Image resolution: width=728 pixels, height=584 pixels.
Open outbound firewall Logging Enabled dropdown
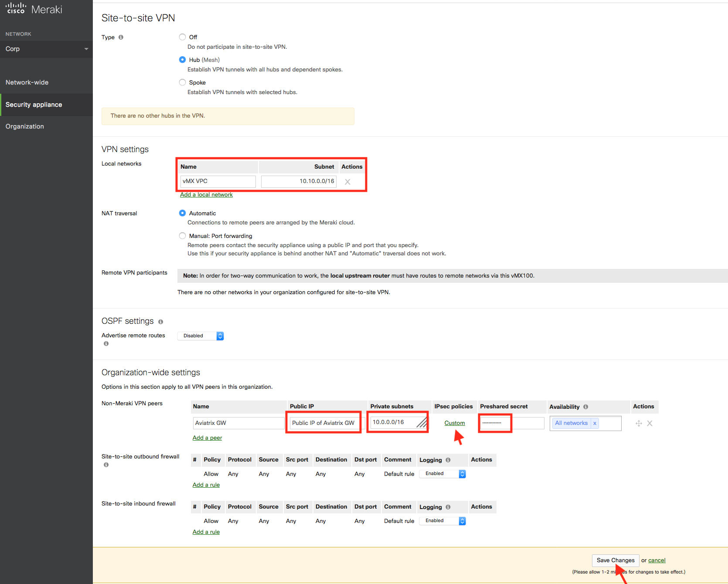tap(442, 474)
